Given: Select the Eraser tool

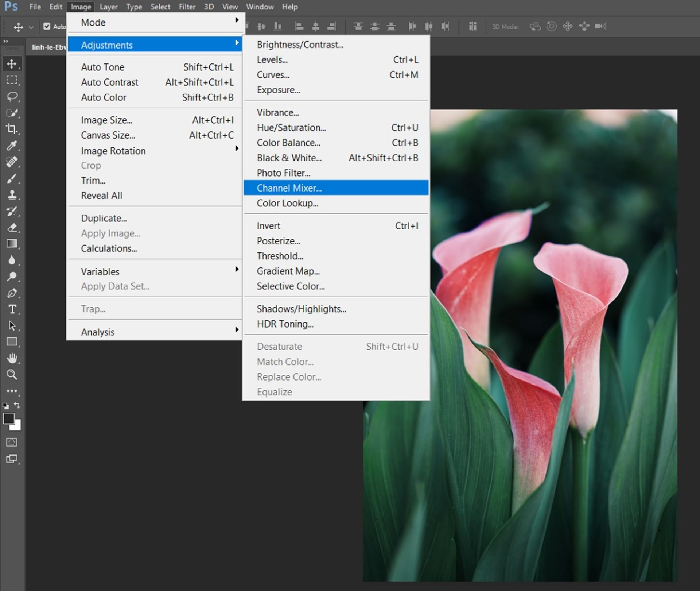Looking at the screenshot, I should click(x=12, y=228).
